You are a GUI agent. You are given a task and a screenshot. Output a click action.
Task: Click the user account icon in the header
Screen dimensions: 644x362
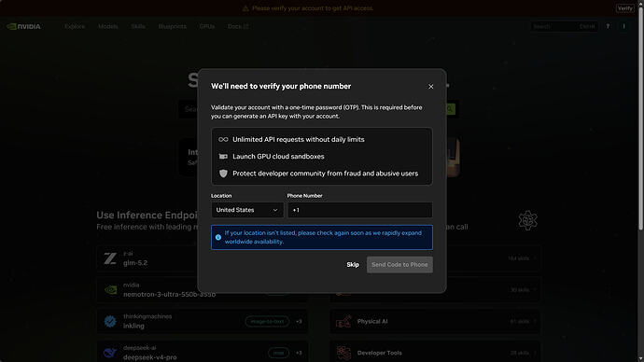623,26
